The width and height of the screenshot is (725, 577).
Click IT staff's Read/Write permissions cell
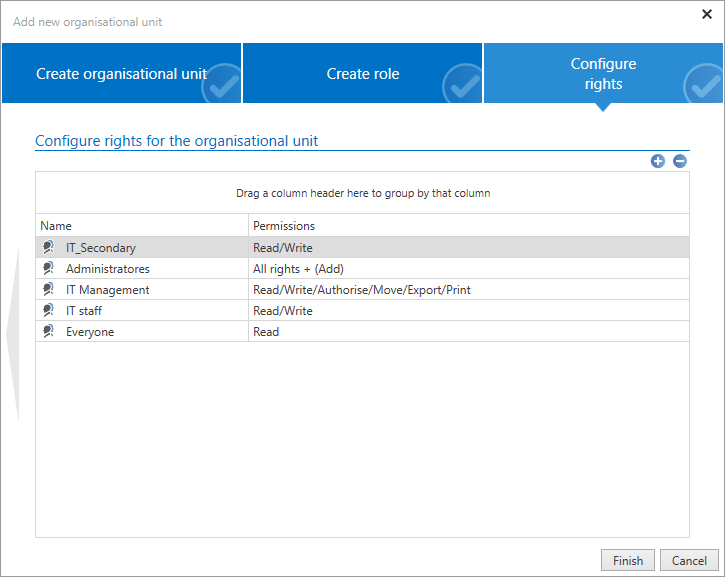point(469,310)
